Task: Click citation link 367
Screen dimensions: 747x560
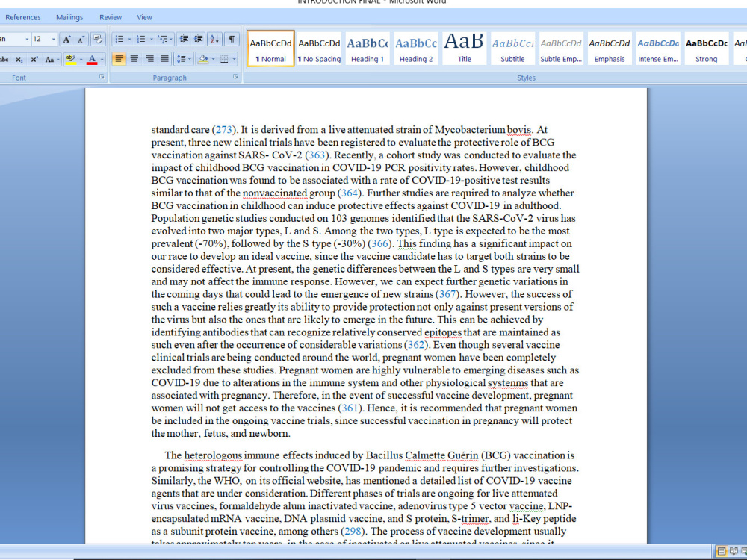Action: [447, 293]
